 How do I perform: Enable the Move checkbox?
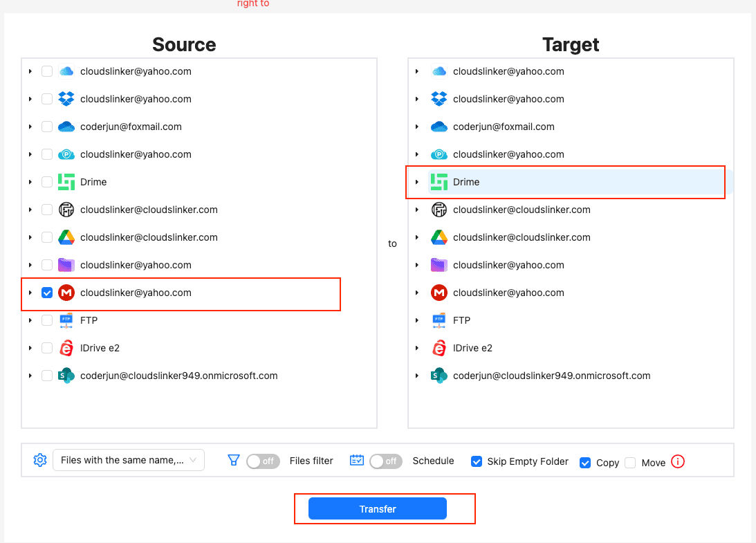[630, 463]
